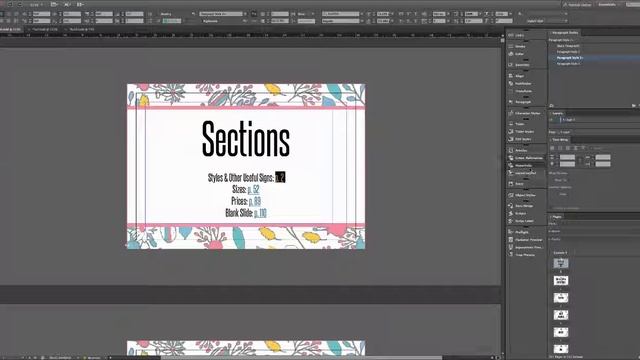Select the second page thumbnail in Pages panel

561,281
